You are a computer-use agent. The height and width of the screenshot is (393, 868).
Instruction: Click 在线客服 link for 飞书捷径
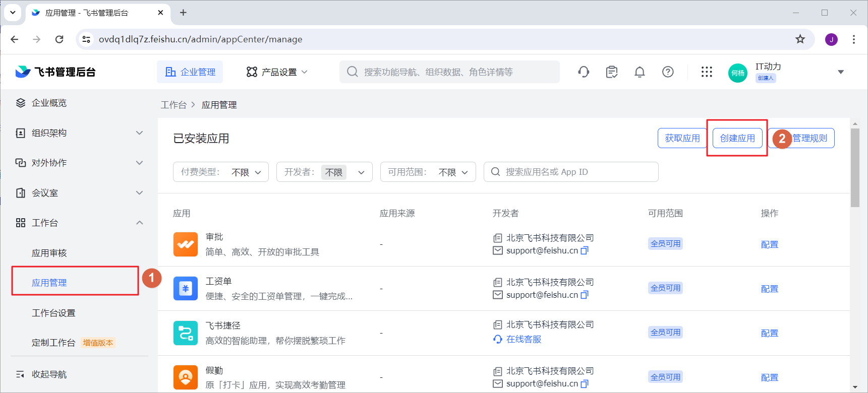pyautogui.click(x=524, y=339)
